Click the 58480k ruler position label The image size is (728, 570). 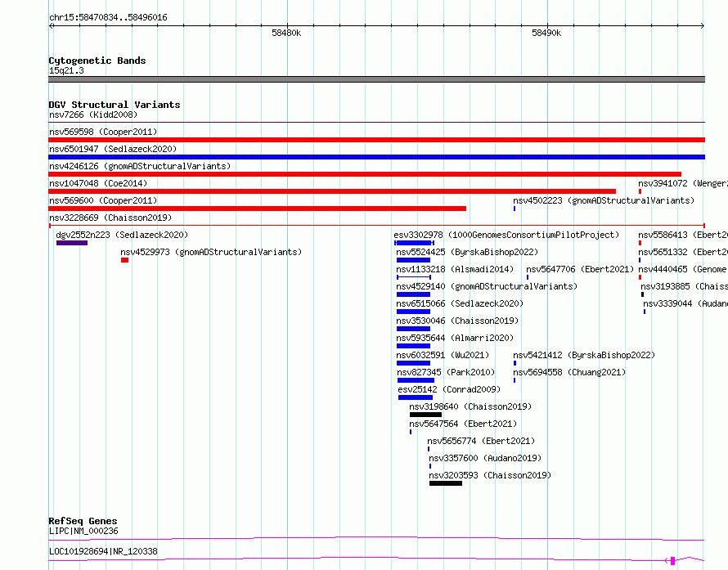286,33
